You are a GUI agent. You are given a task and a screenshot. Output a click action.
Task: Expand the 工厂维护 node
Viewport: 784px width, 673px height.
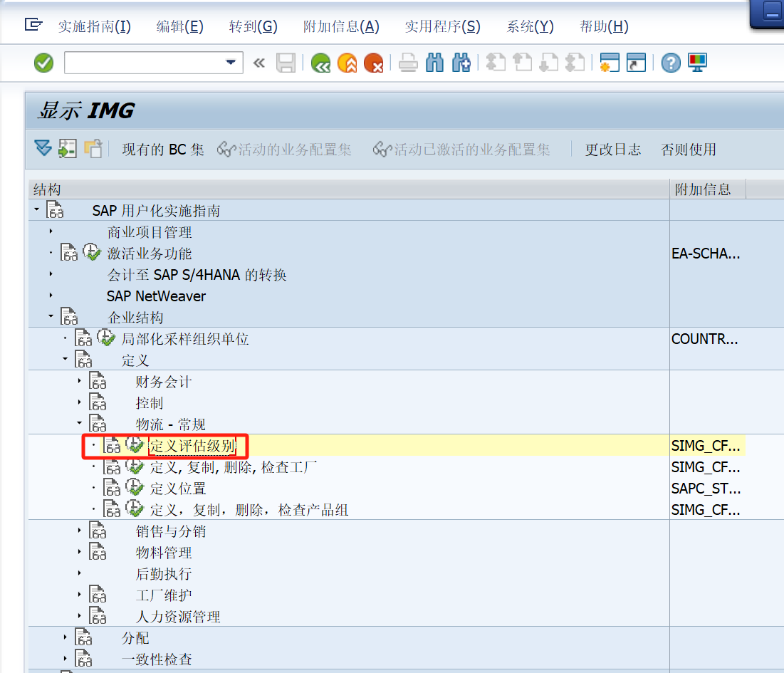click(80, 595)
